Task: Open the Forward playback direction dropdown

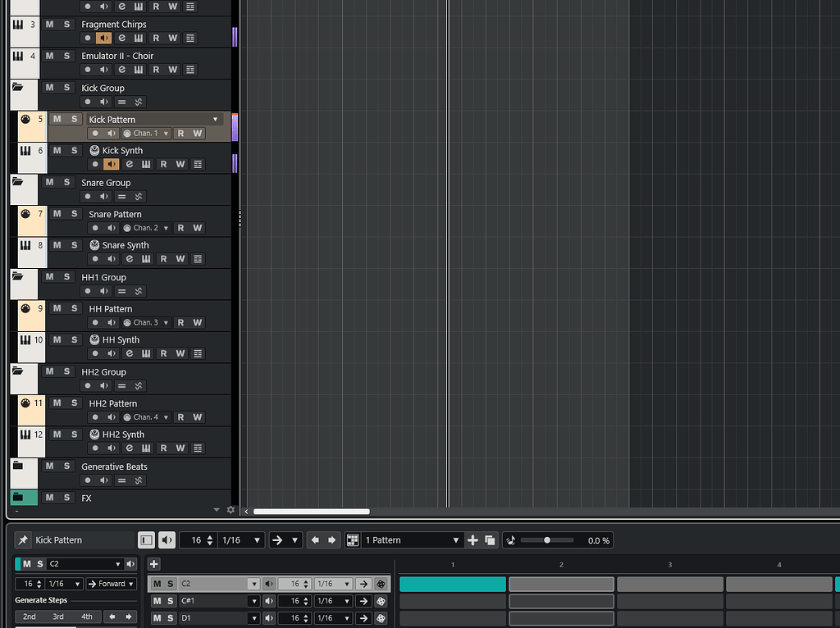Action: click(110, 584)
